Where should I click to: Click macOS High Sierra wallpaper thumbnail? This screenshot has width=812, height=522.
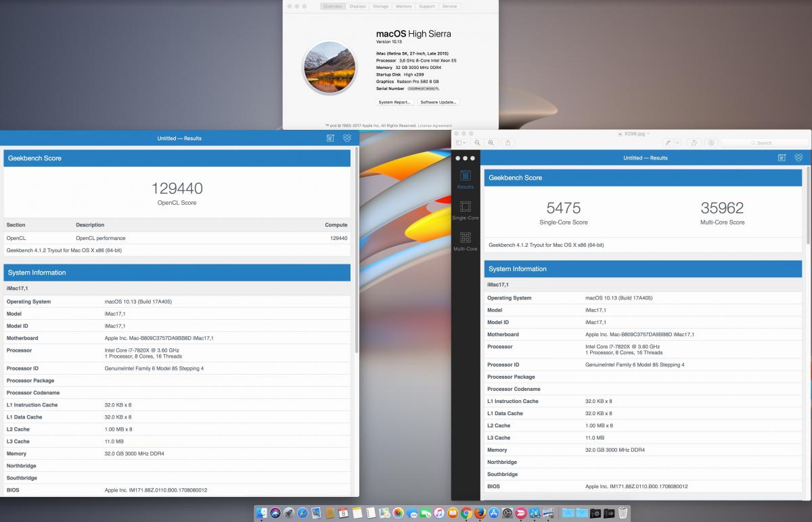(x=330, y=68)
